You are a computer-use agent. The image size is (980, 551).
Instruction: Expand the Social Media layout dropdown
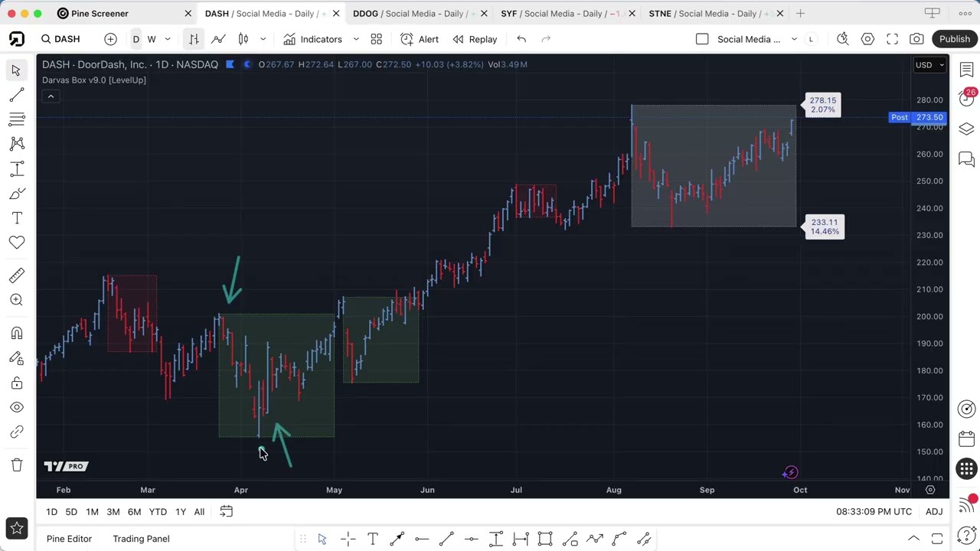(794, 39)
